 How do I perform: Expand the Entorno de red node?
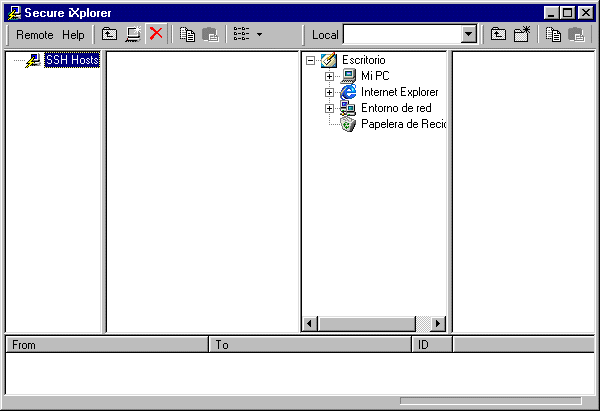click(x=329, y=109)
